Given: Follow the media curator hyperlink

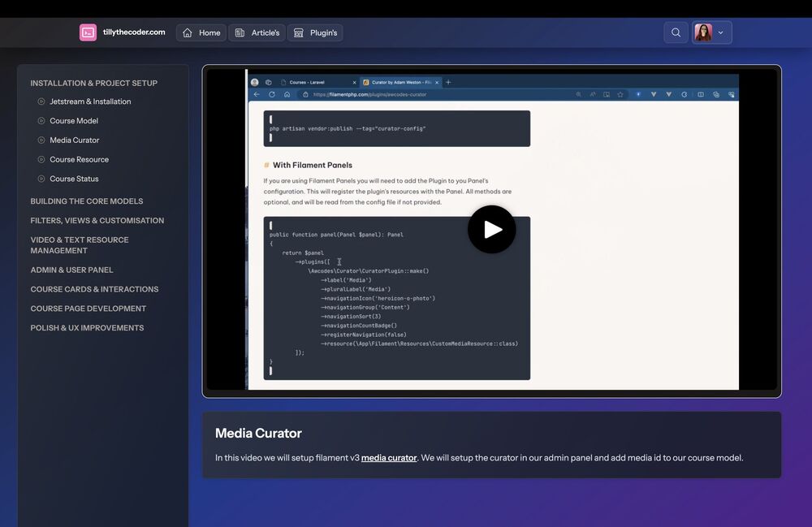Looking at the screenshot, I should coord(389,458).
